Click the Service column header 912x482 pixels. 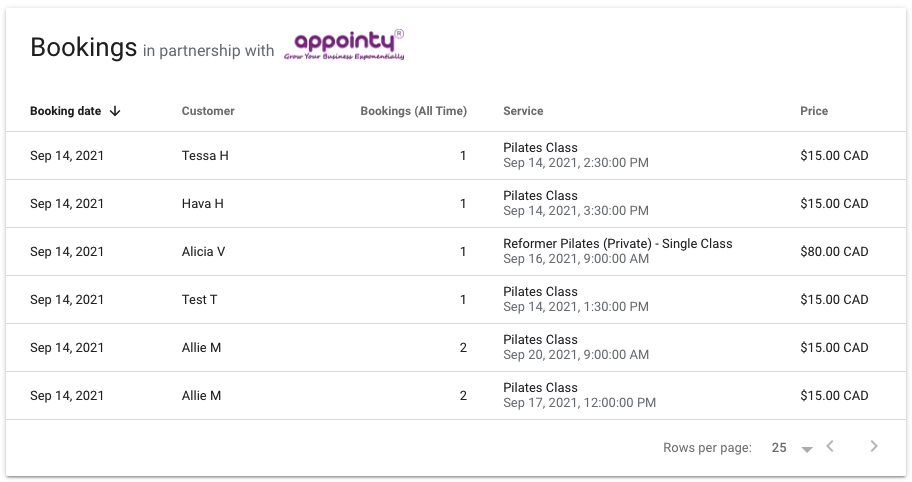click(523, 111)
